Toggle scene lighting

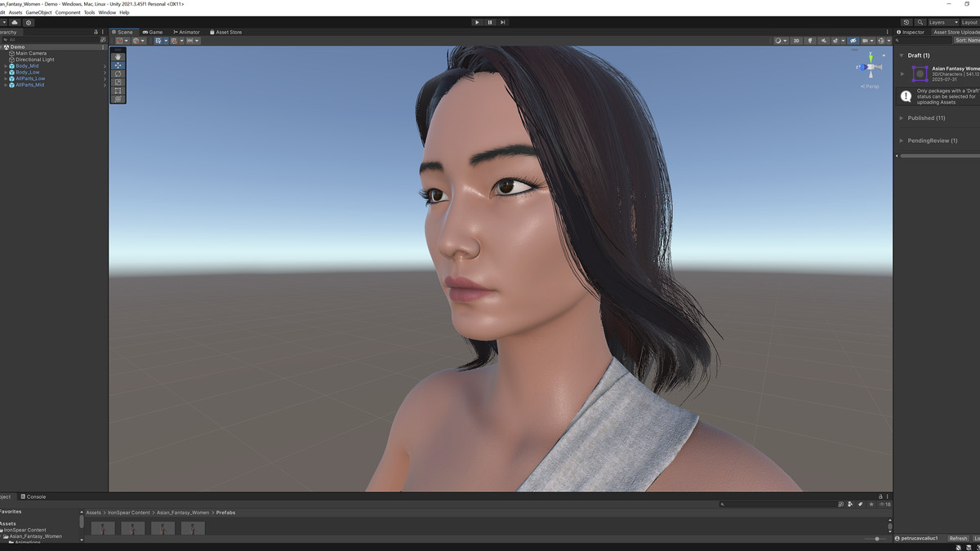click(811, 41)
